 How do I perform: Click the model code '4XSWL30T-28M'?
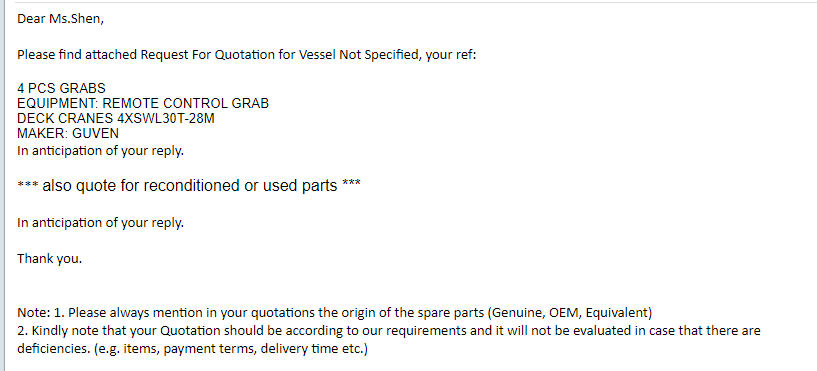point(166,118)
